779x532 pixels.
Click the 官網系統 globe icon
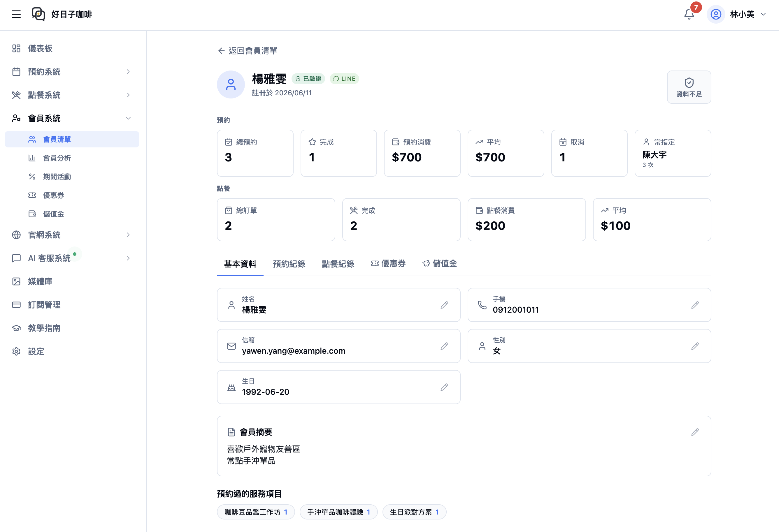coord(16,235)
